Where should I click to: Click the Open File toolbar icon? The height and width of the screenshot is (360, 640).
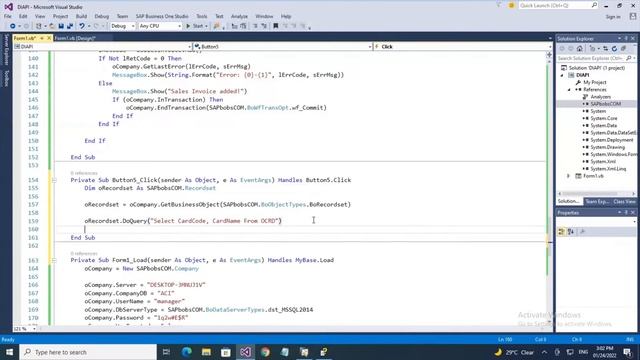tap(52, 26)
